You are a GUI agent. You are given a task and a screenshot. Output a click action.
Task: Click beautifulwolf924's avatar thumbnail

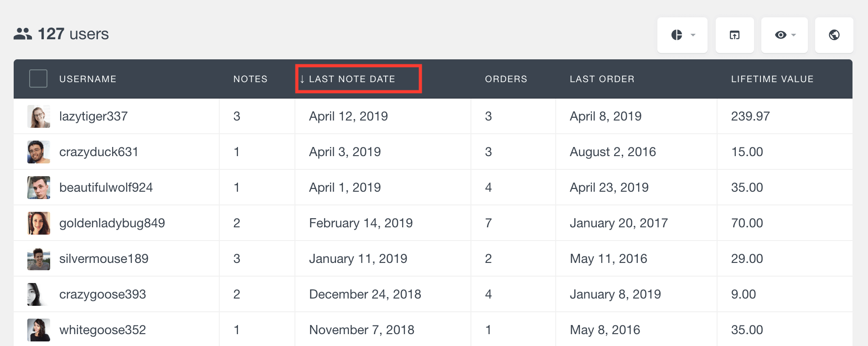click(x=39, y=188)
